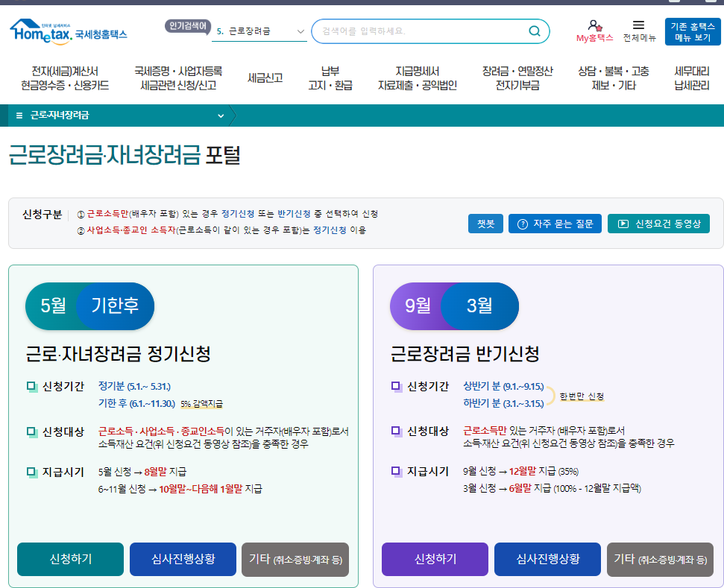This screenshot has height=588, width=724.
Task: Expand the 근로·자녀장려금 breadcrumb chevron
Action: click(221, 116)
